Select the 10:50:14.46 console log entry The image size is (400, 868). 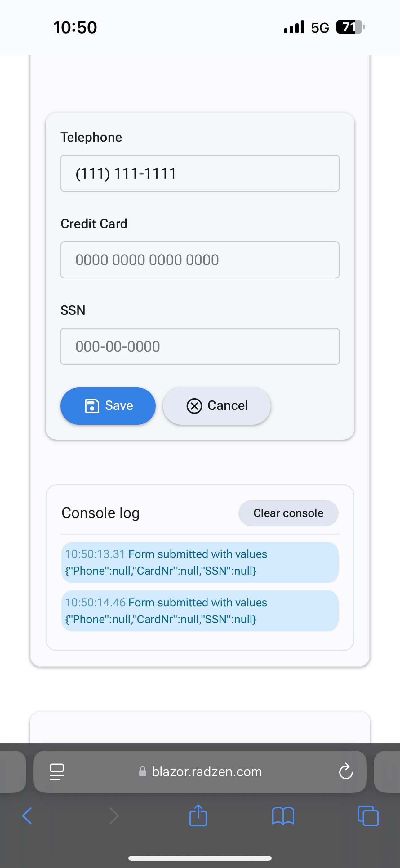(200, 611)
